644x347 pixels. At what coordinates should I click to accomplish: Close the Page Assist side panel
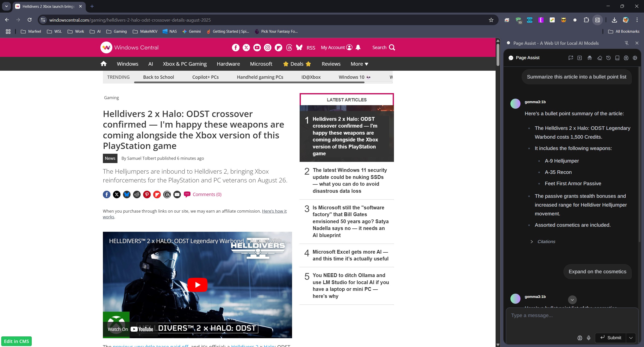(x=637, y=43)
